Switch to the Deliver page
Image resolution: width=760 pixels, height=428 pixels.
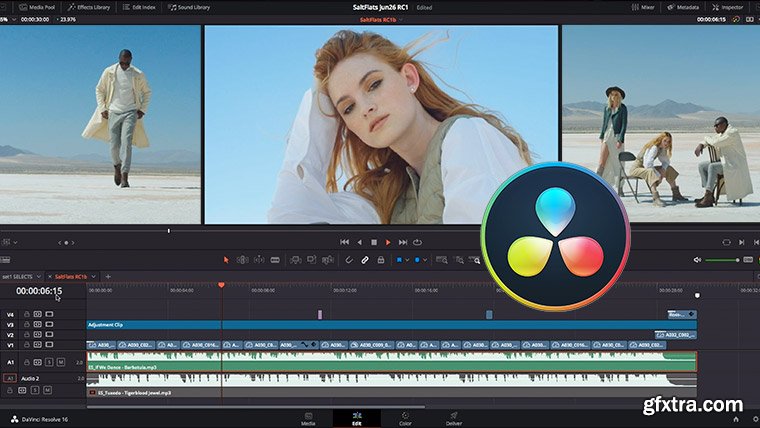tap(452, 417)
